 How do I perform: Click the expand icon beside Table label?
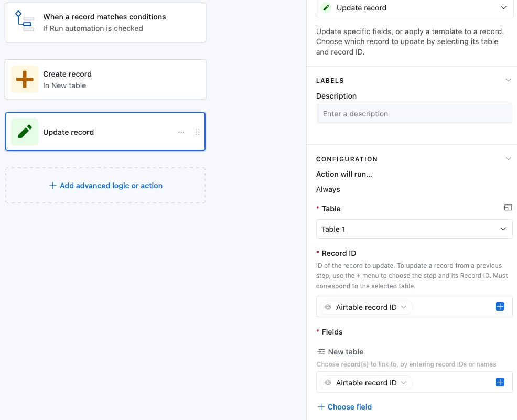click(508, 208)
